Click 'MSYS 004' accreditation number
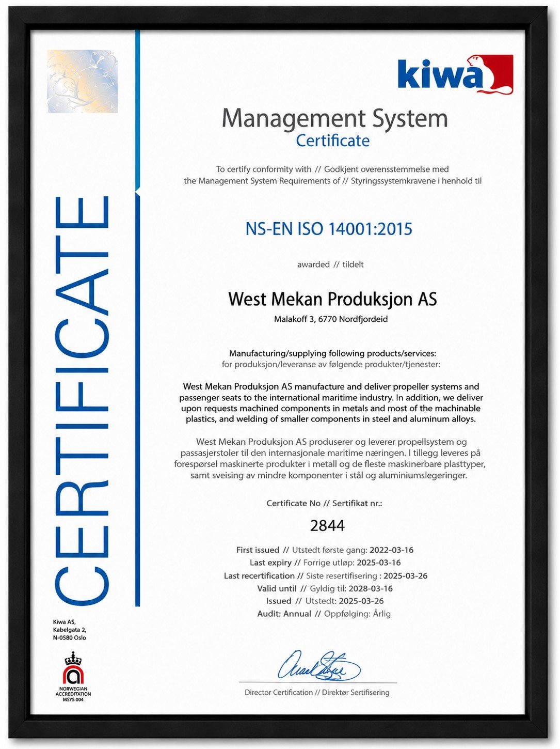Screen dimensions: 560x749 pos(73,699)
